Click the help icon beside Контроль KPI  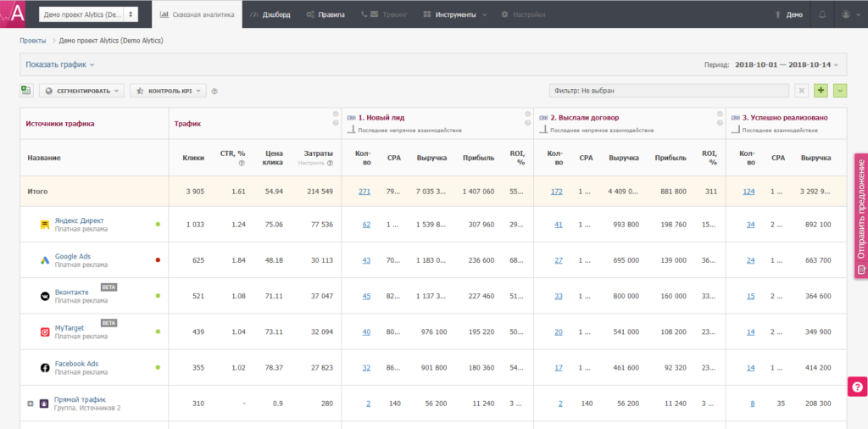click(214, 91)
